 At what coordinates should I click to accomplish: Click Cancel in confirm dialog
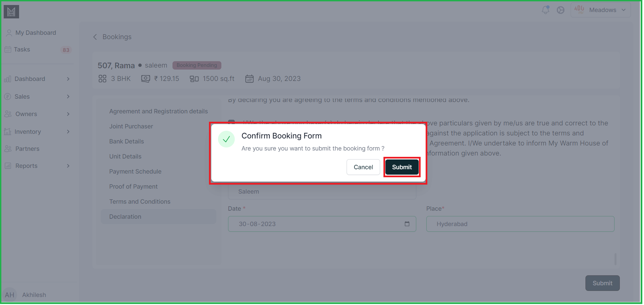[363, 167]
